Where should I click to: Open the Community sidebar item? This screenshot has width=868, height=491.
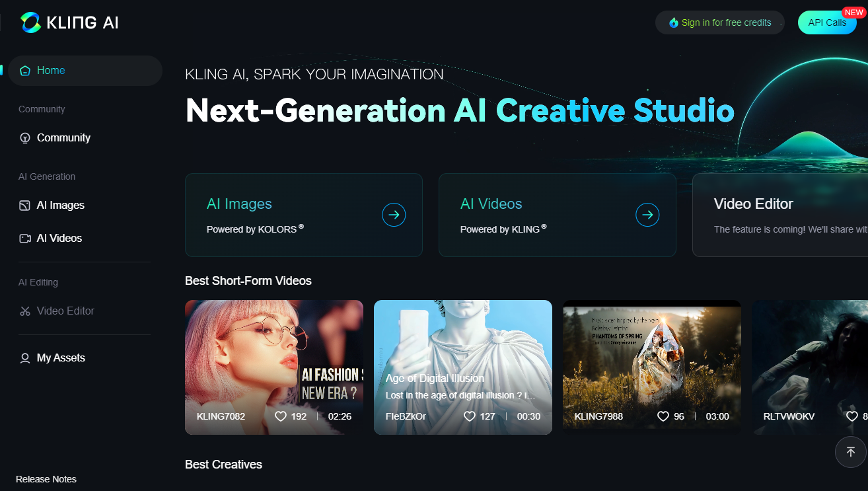pyautogui.click(x=63, y=138)
